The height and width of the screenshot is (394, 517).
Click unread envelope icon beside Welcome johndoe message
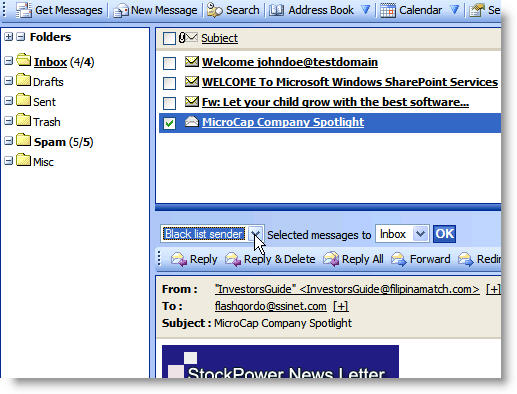tap(192, 61)
